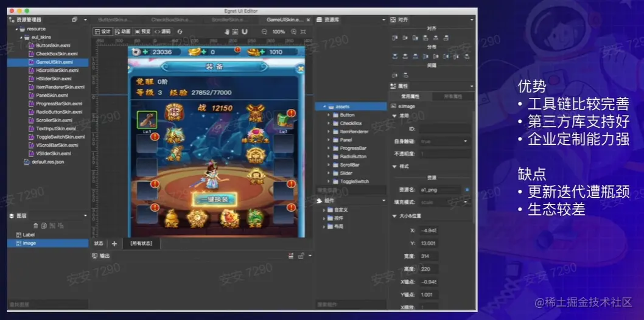644x320 pixels.
Task: Click the plus beside 1010 gold
Action: click(x=263, y=52)
